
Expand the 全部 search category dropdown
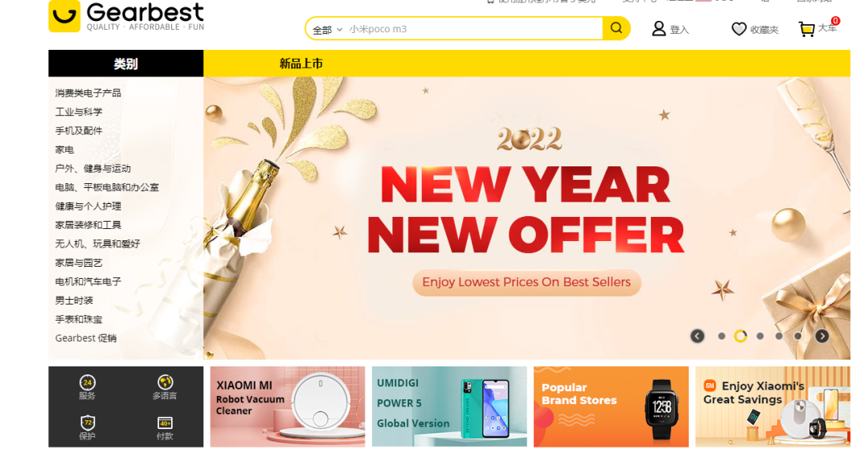pos(327,30)
